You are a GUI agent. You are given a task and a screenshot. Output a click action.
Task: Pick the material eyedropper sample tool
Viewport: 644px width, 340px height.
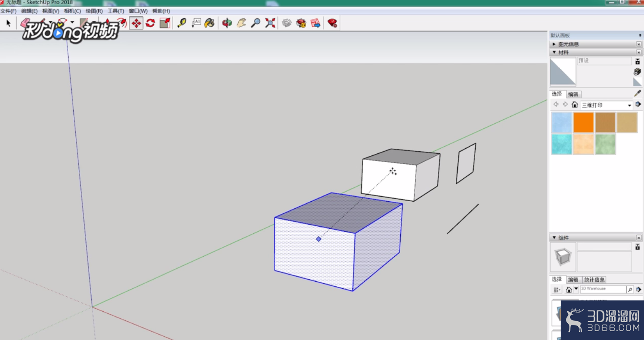tap(637, 93)
